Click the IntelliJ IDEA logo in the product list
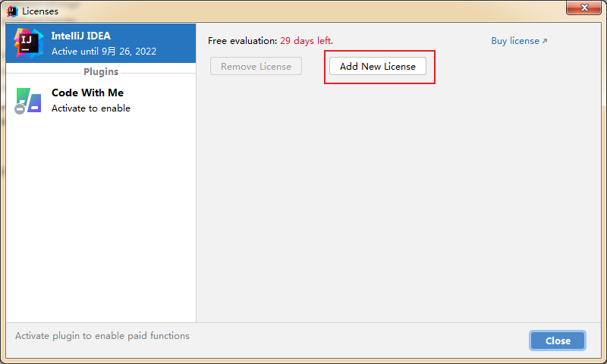This screenshot has width=607, height=364. [28, 43]
